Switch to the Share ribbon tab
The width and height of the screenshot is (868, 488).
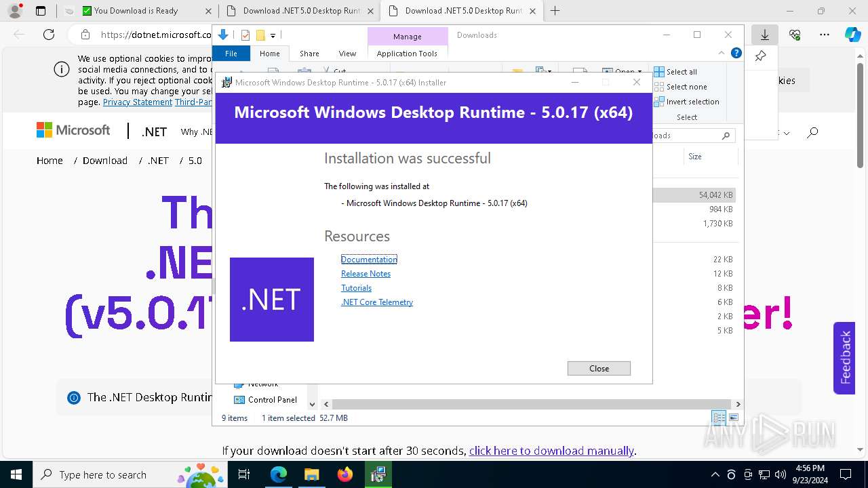(x=309, y=54)
